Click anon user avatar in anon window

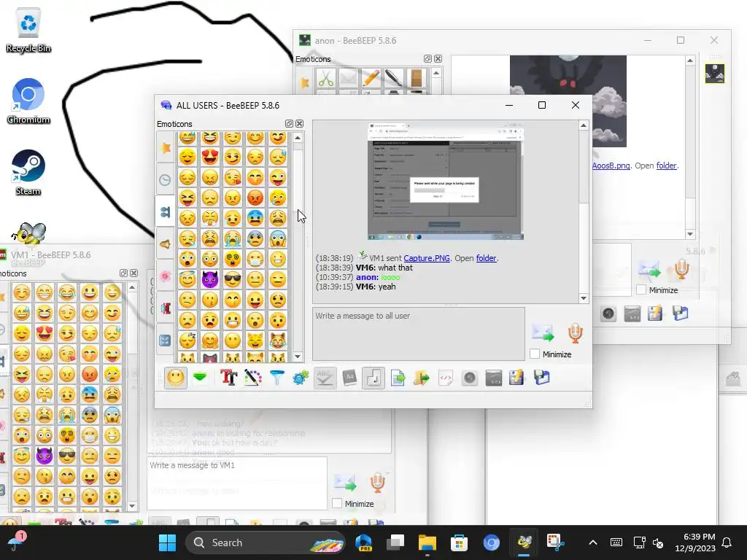715,74
